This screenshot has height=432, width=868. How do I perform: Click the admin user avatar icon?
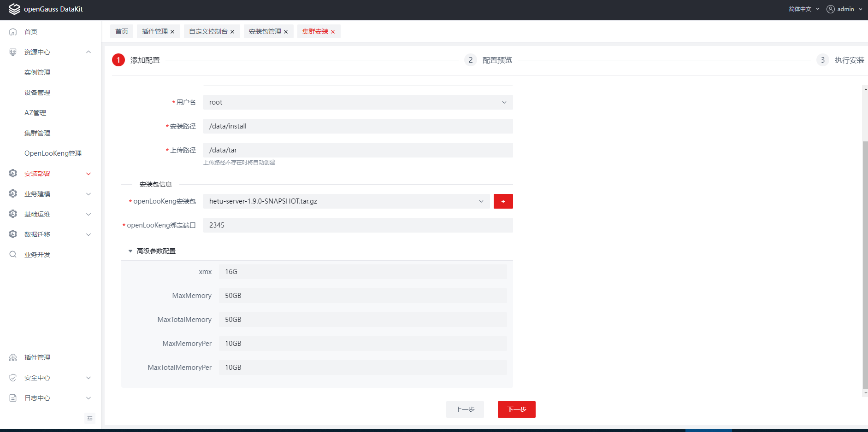coord(830,9)
